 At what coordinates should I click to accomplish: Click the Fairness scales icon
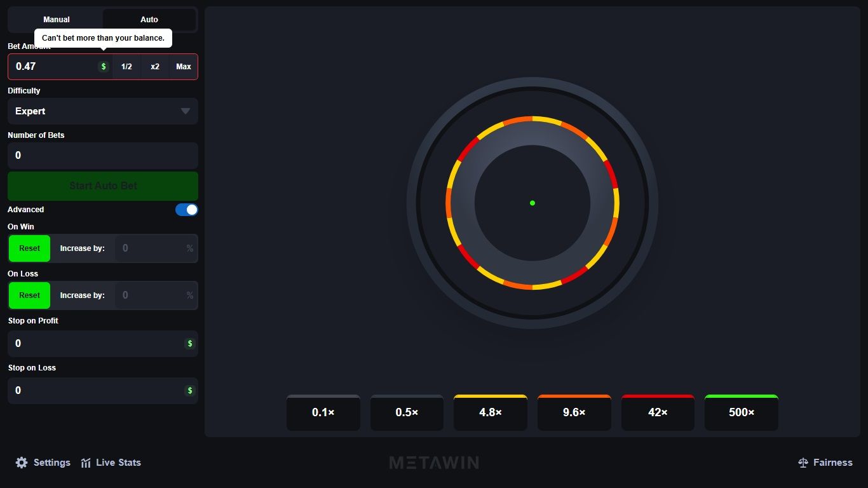point(803,463)
